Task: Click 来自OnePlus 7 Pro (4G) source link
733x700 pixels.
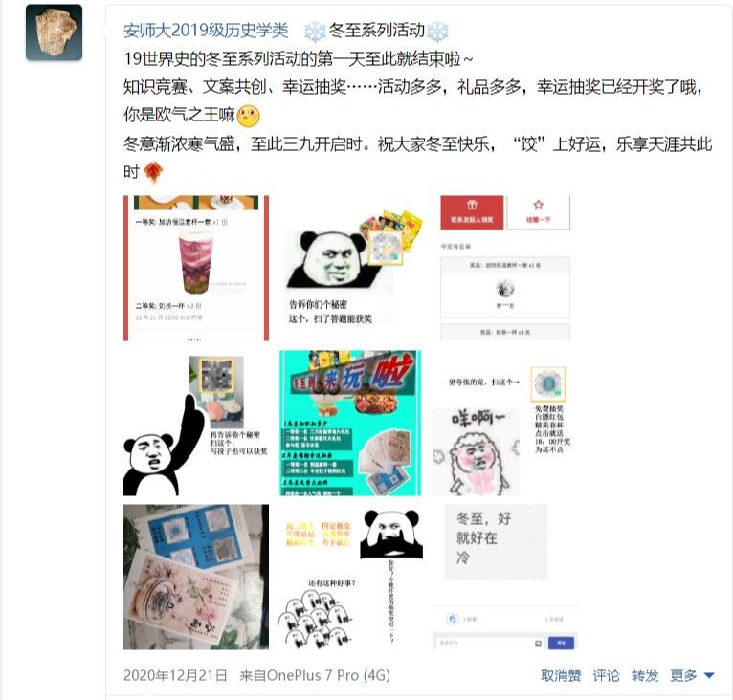Action: [315, 675]
